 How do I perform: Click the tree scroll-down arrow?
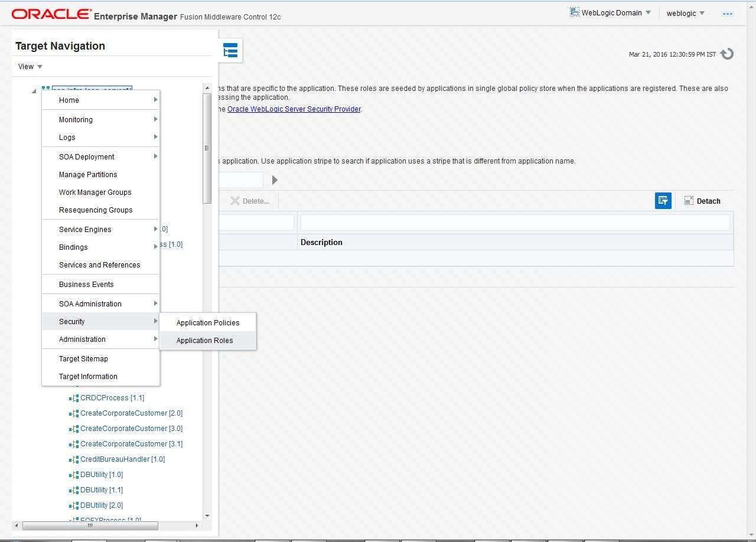click(x=207, y=515)
